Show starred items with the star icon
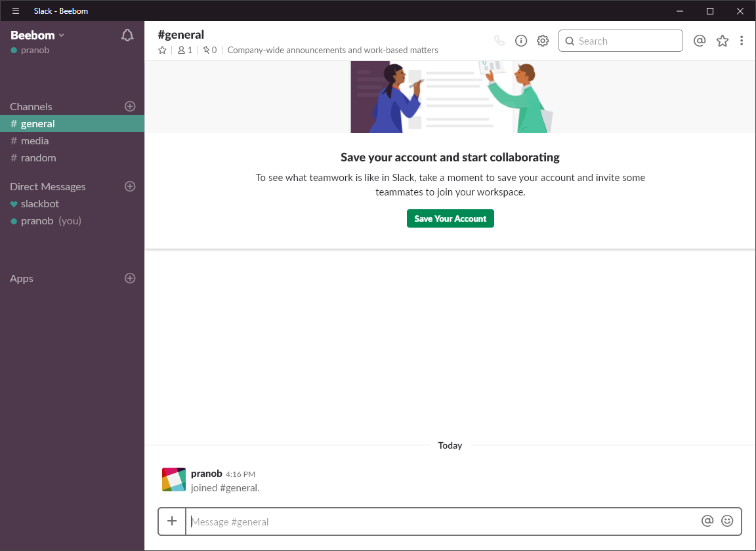The image size is (756, 551). pos(722,41)
